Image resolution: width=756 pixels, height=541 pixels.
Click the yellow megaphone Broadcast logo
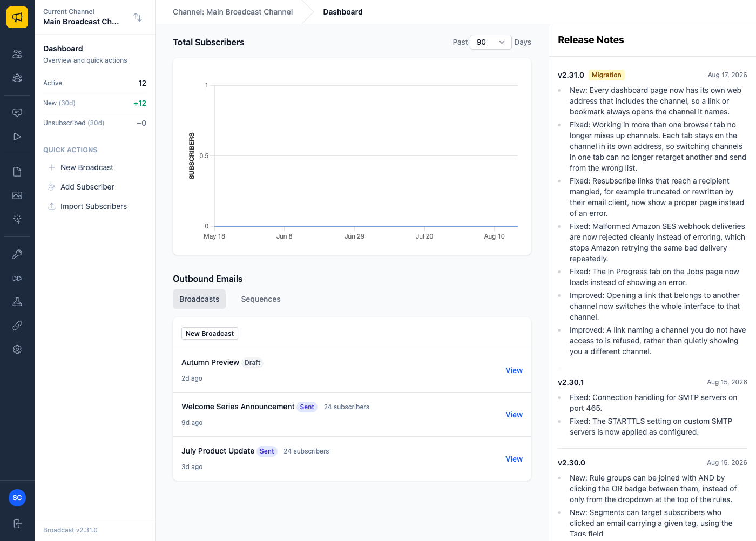[17, 17]
